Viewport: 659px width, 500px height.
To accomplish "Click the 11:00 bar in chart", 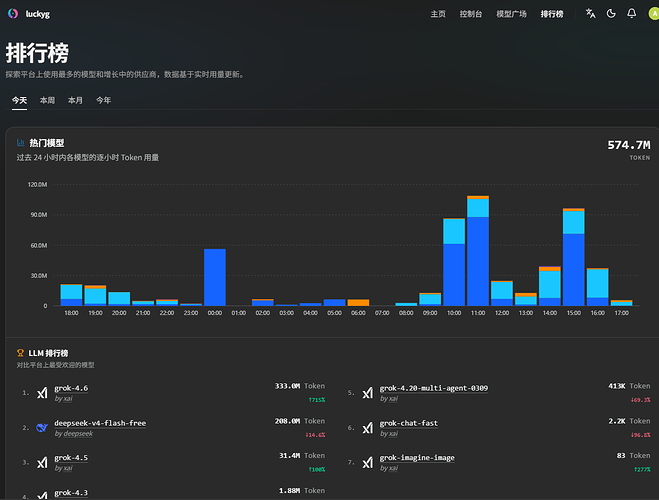I will pyautogui.click(x=478, y=251).
